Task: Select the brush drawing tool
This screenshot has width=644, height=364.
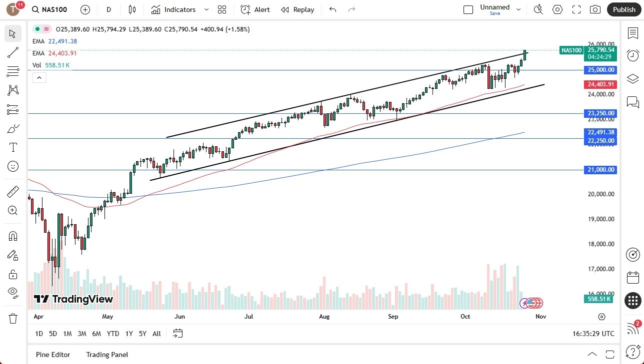Action: click(12, 128)
